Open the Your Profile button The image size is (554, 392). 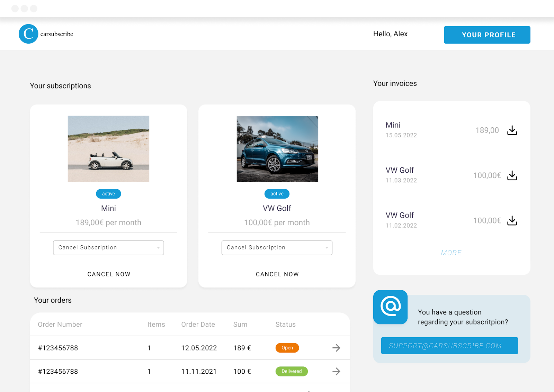[x=487, y=35]
